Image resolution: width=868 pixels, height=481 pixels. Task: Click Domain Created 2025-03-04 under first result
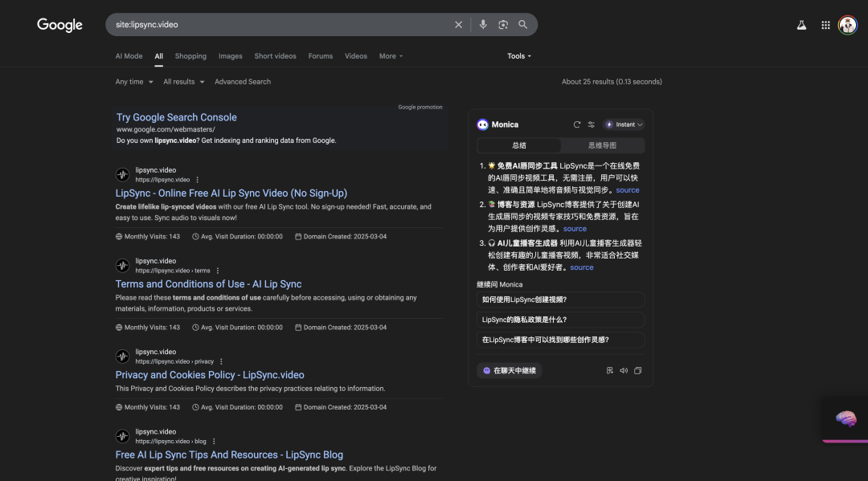[x=341, y=237]
